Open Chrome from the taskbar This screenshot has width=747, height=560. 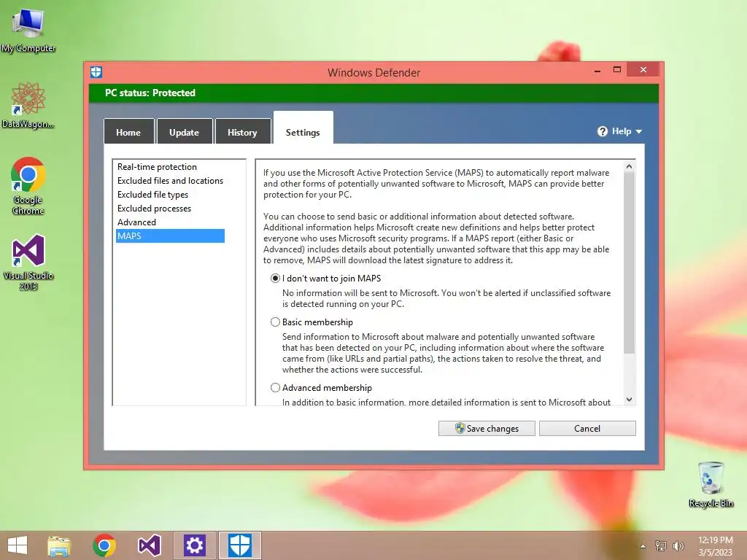[104, 545]
